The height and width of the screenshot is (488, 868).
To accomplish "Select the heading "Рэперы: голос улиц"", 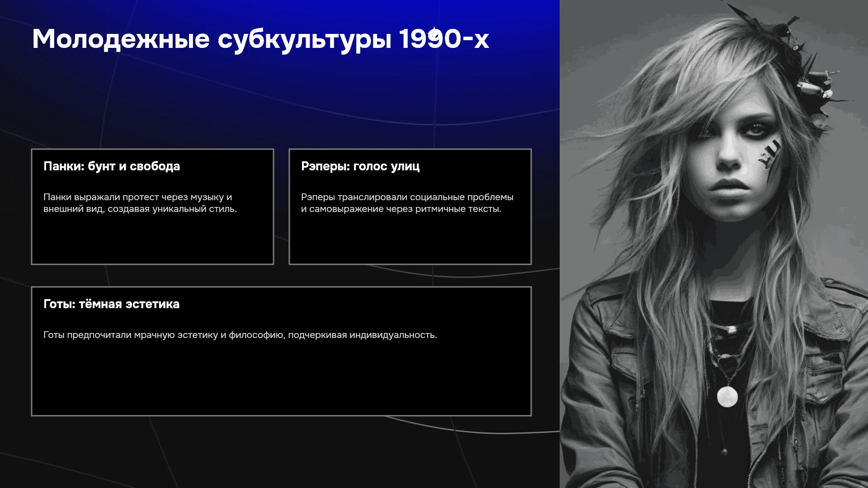I will (360, 166).
